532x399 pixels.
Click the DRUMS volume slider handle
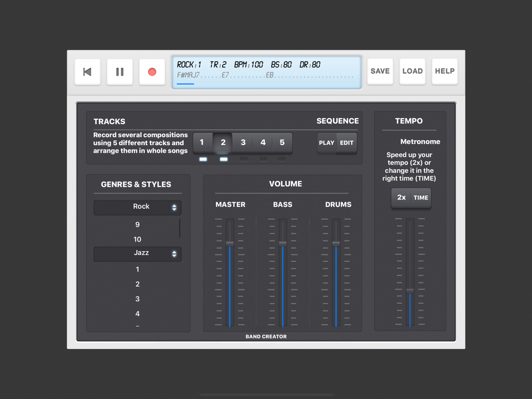[x=336, y=243]
